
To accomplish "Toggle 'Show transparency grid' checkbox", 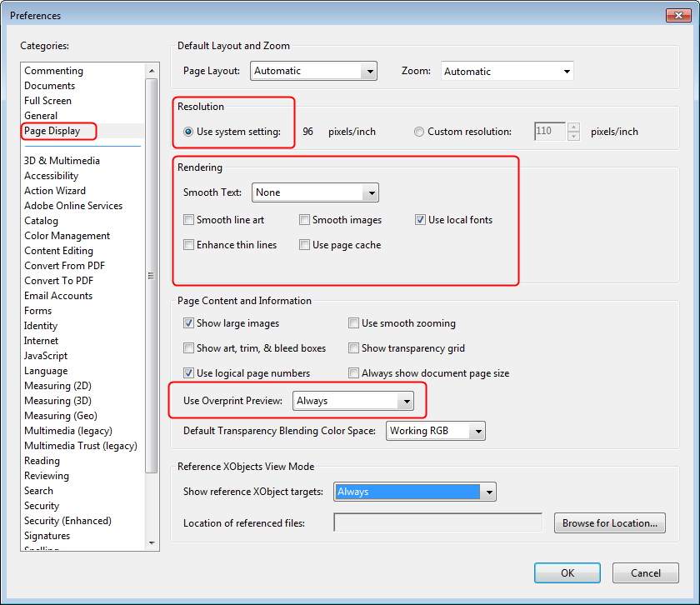I will [354, 348].
